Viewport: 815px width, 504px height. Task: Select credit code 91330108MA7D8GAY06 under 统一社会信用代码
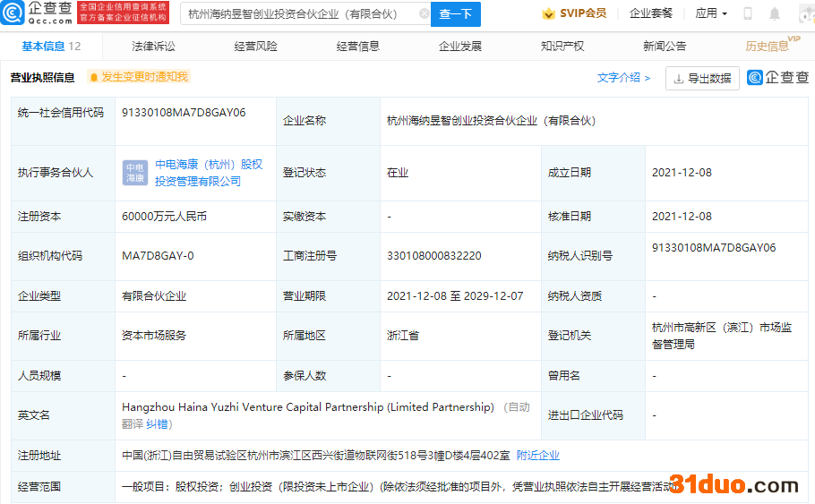tap(184, 113)
